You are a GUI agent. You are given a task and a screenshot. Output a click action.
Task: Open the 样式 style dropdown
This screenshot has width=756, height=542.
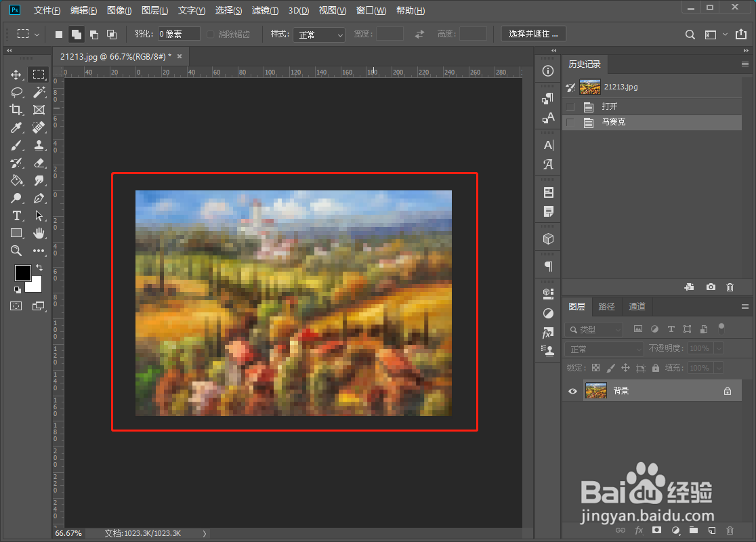pos(319,35)
